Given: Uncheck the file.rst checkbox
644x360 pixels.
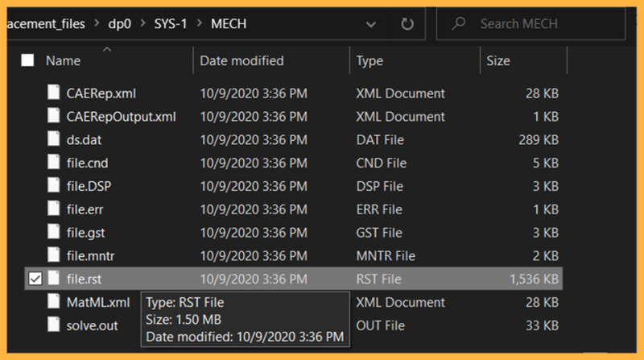Looking at the screenshot, I should (x=34, y=279).
